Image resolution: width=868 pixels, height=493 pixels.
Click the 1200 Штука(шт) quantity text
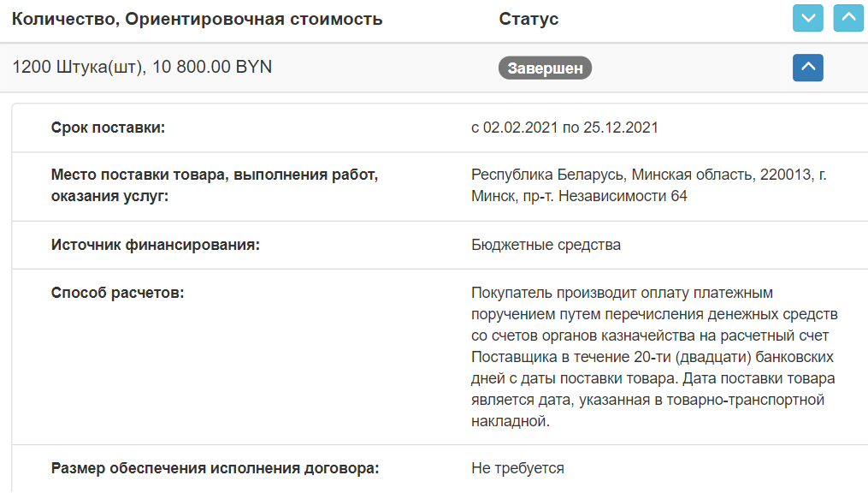79,67
